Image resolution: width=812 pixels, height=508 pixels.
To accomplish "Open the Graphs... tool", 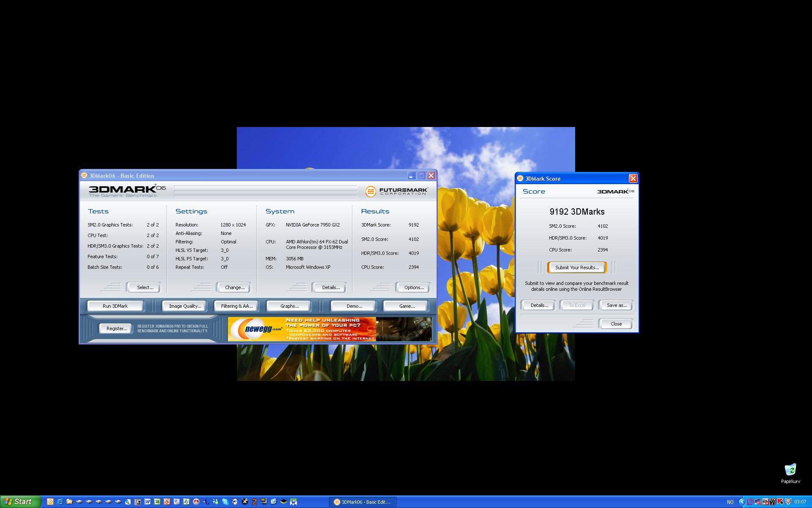I will (289, 306).
